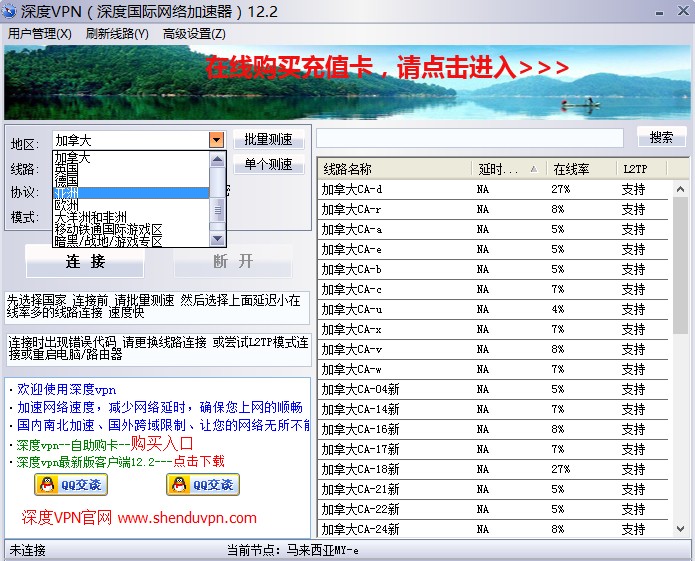695x561 pixels.
Task: Select line 加拿大CA-14新
Action: (x=493, y=409)
